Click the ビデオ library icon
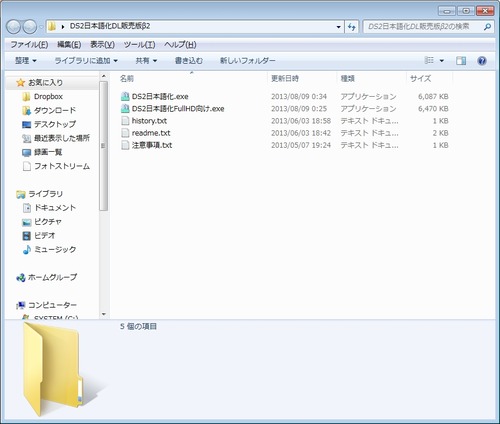The width and height of the screenshot is (500, 424). point(26,236)
